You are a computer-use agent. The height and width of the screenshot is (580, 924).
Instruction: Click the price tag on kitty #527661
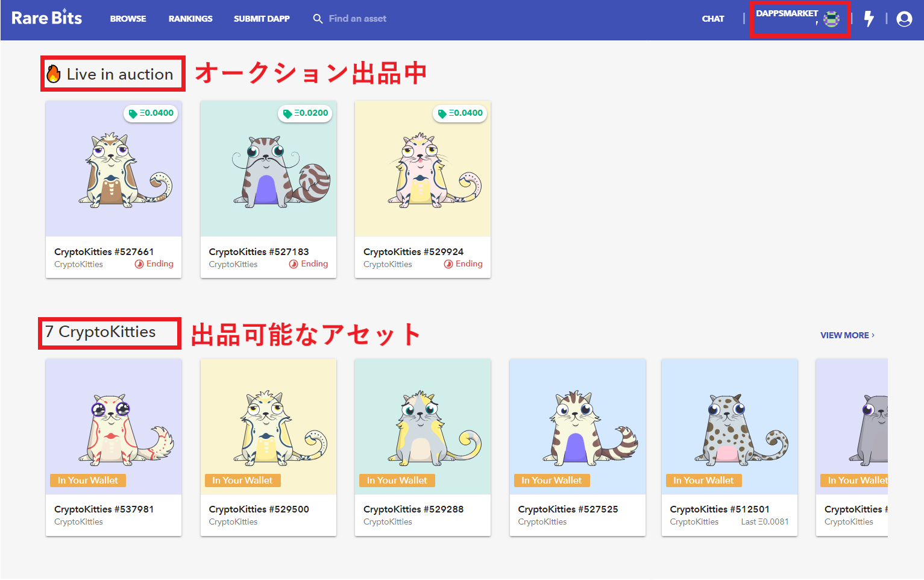[151, 113]
